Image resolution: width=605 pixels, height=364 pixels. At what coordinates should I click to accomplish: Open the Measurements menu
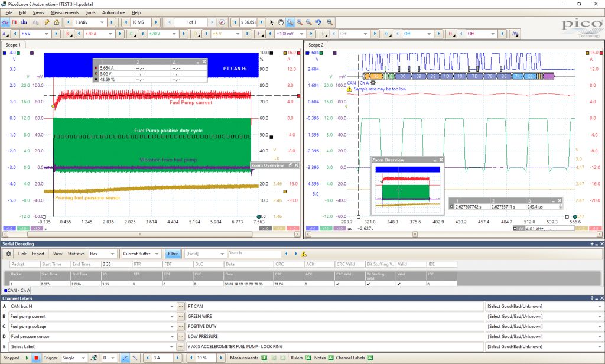64,12
